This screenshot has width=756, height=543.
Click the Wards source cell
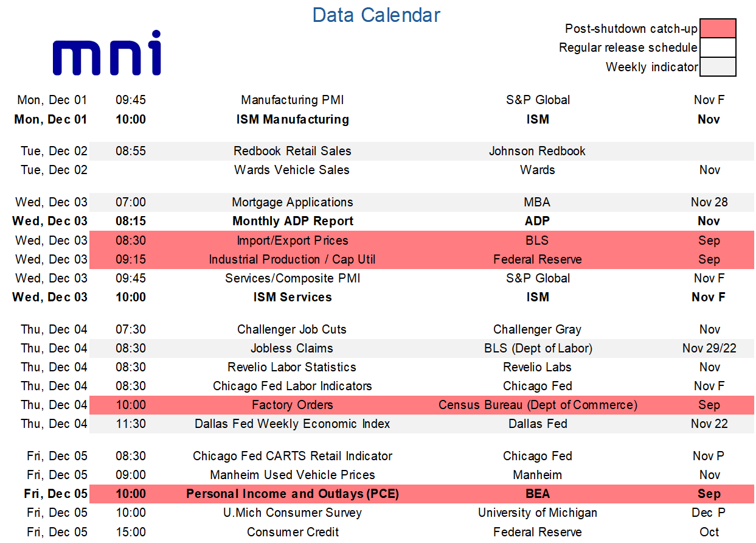538,170
